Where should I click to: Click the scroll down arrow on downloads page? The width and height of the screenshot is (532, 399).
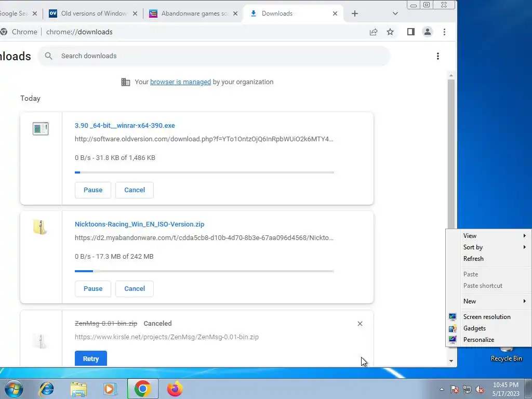451,361
